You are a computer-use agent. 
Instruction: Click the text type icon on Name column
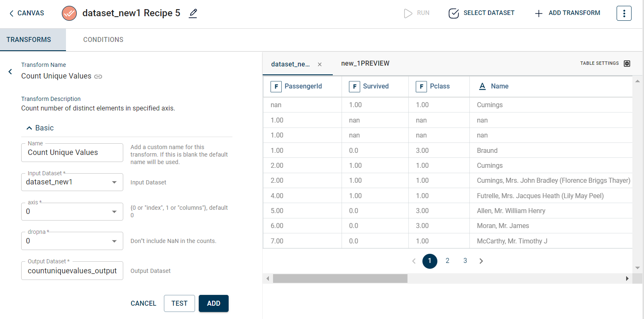pos(482,86)
